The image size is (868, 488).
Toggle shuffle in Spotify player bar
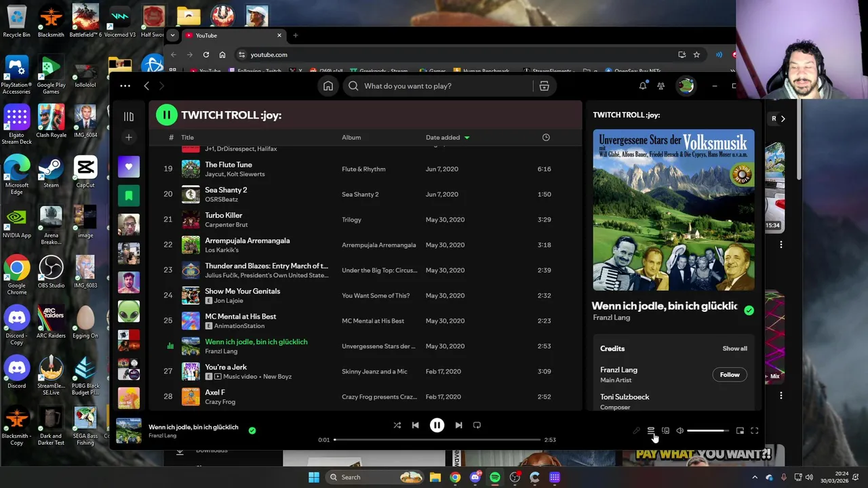(x=397, y=425)
